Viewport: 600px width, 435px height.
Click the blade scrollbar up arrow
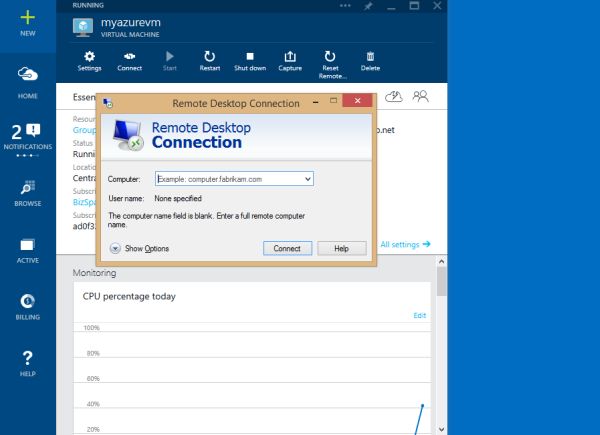coord(442,262)
